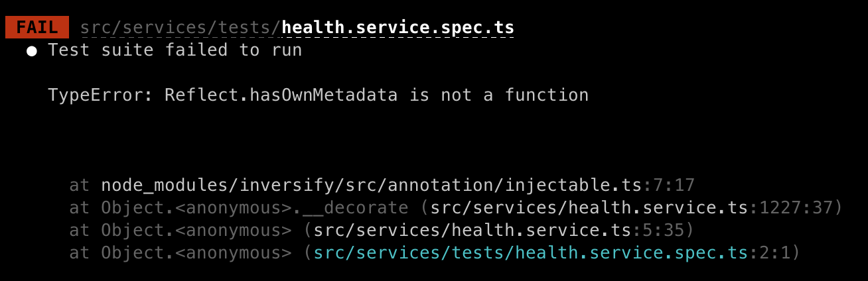
Task: Select the Reflect.hasOwnMetadata text
Action: point(281,95)
